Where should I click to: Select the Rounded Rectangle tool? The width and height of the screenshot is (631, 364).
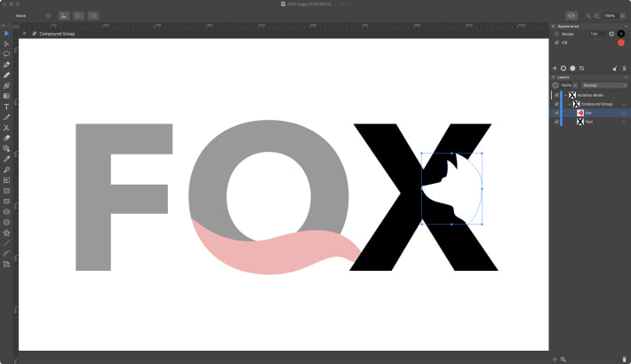tap(6, 202)
